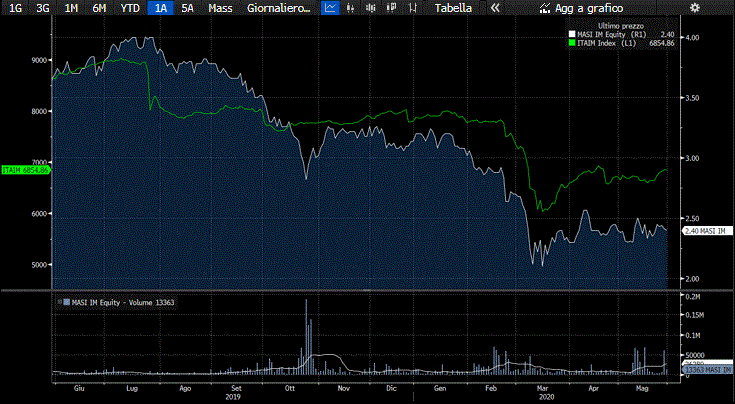735x404 pixels.
Task: Click the Feb month label on time axis
Action: point(491,389)
